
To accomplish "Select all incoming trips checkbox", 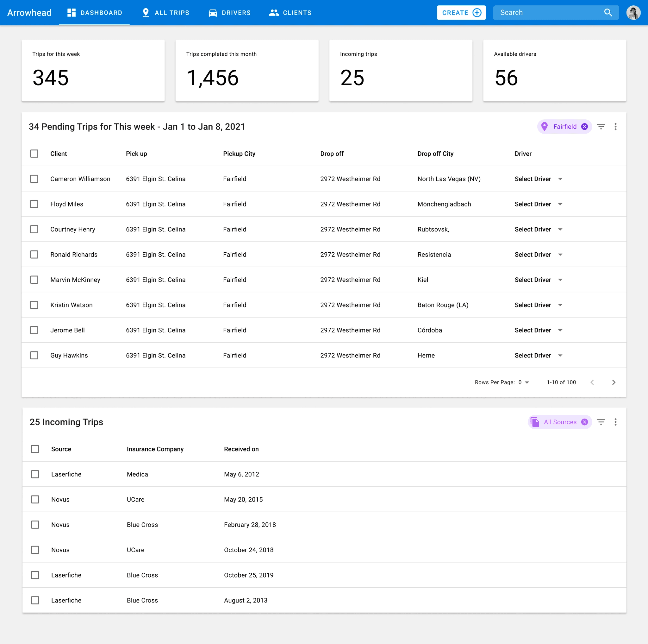I will [35, 449].
